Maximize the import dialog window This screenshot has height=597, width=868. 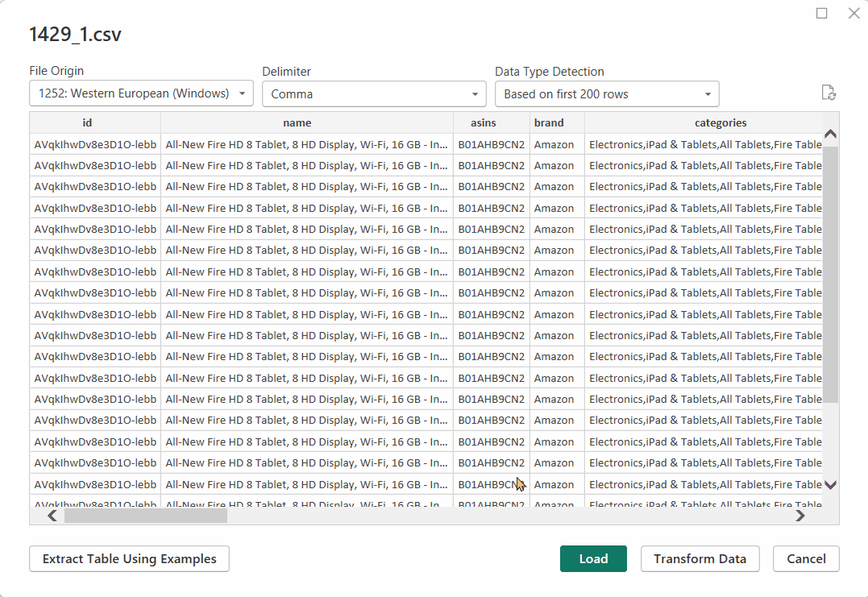[822, 13]
